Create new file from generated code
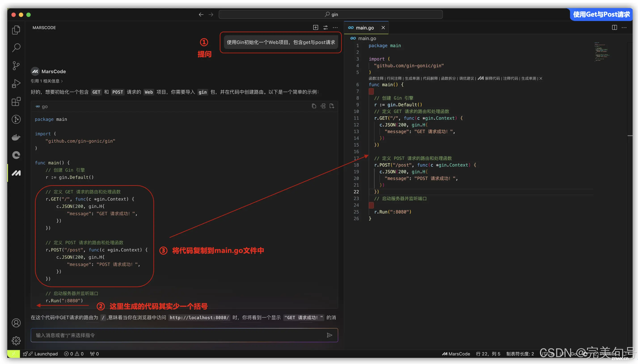The height and width of the screenshot is (364, 638). 332,106
